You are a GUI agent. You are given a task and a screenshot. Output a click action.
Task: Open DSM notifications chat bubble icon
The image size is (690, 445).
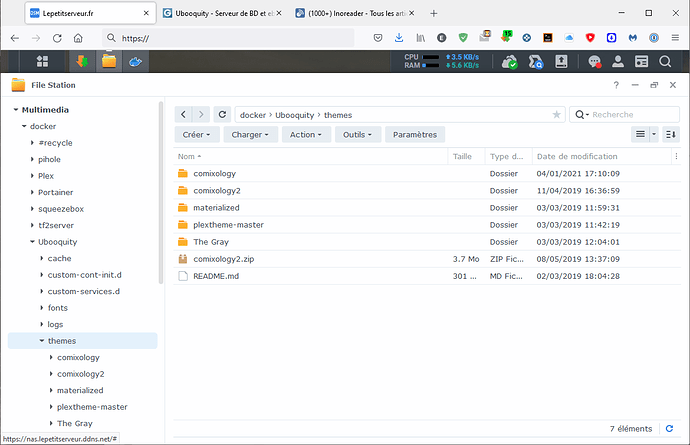594,62
